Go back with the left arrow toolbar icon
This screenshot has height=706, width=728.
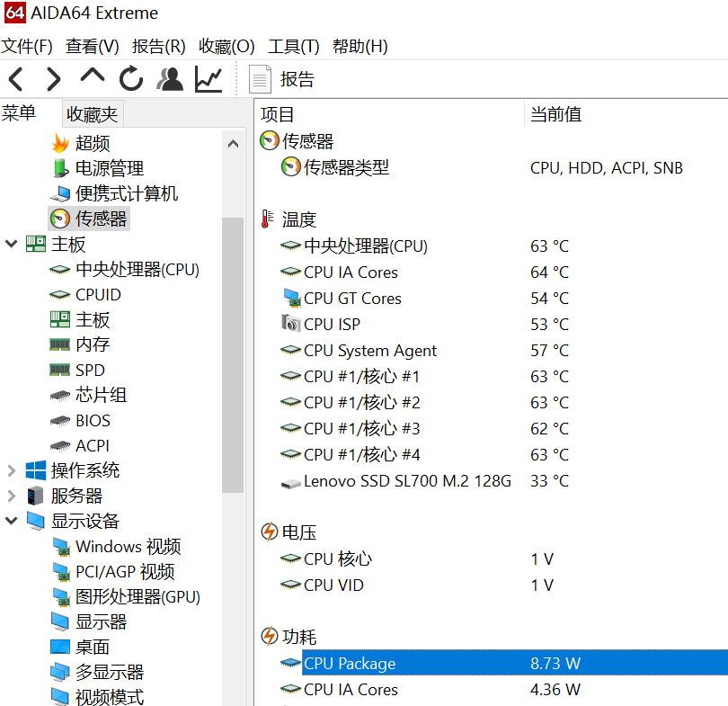pyautogui.click(x=16, y=79)
